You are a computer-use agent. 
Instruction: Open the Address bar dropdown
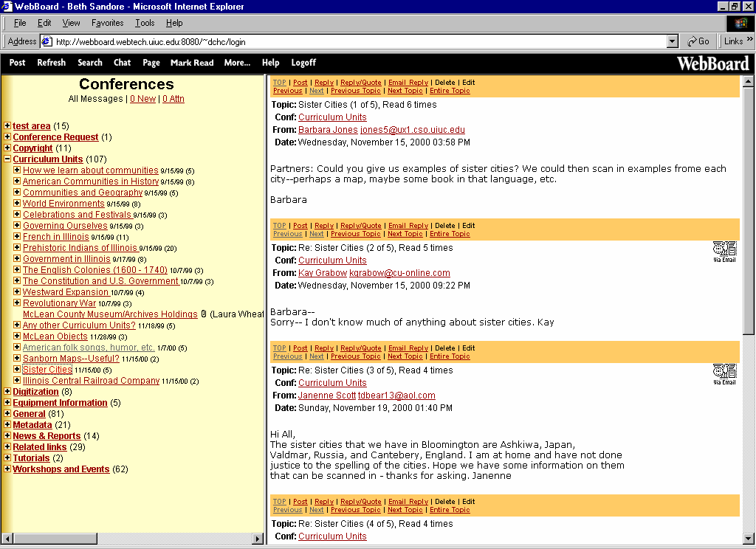(x=672, y=41)
